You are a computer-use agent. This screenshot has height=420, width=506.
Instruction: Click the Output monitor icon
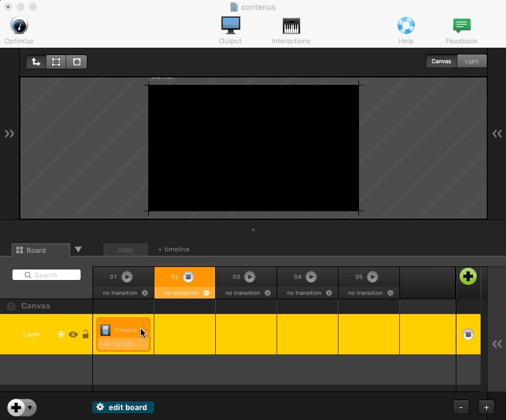230,26
